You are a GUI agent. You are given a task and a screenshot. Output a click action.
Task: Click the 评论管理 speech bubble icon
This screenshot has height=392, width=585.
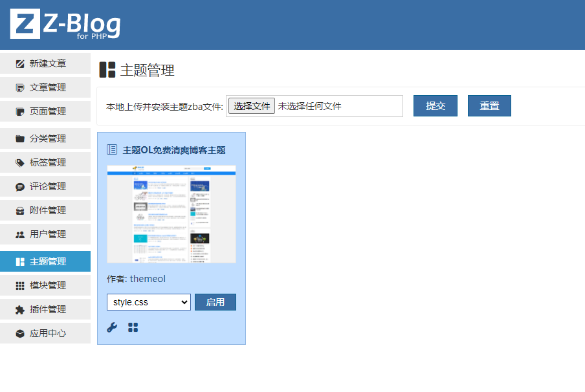click(x=20, y=186)
